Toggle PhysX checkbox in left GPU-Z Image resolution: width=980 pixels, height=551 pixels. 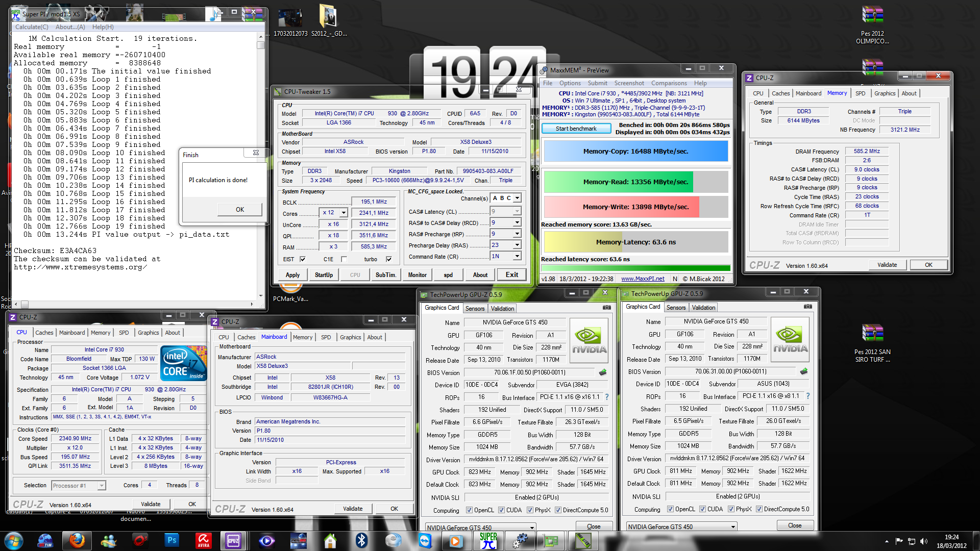pos(530,510)
